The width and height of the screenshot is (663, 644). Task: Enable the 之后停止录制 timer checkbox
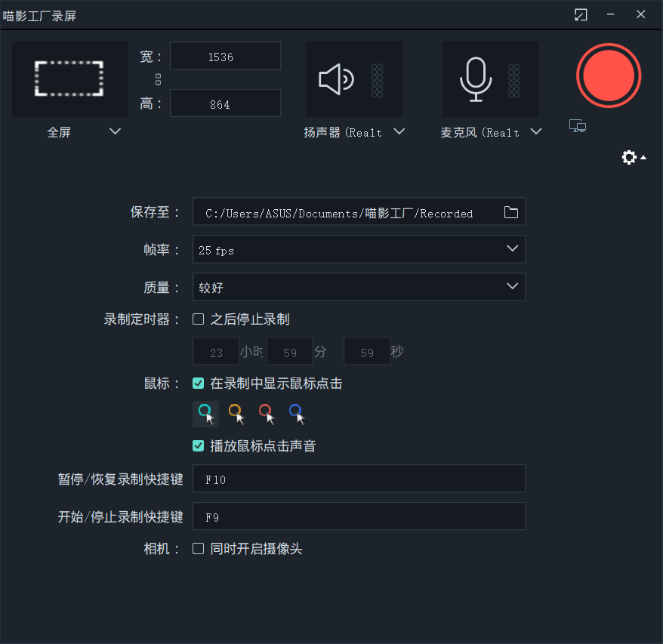click(x=198, y=319)
